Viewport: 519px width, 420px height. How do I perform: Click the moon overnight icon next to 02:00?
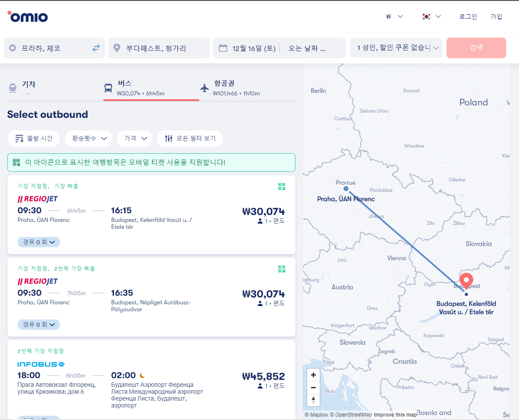pyautogui.click(x=142, y=376)
